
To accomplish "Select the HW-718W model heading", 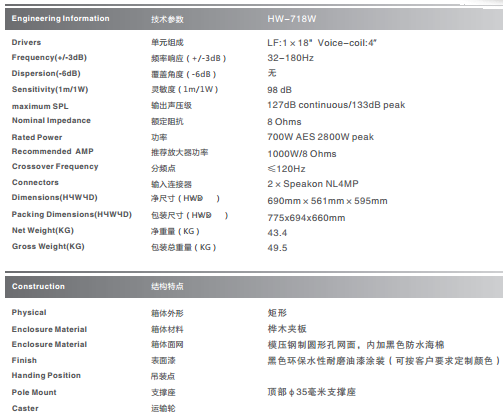I will coord(292,19).
